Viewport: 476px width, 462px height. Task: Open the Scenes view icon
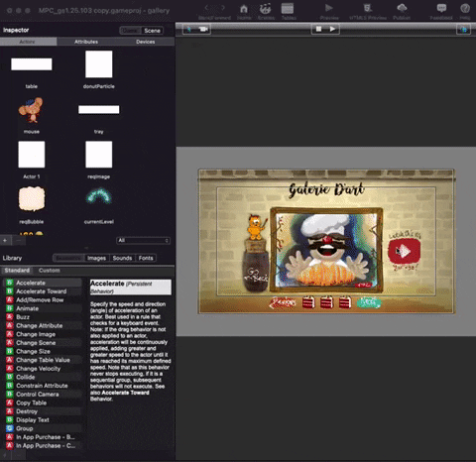click(266, 9)
